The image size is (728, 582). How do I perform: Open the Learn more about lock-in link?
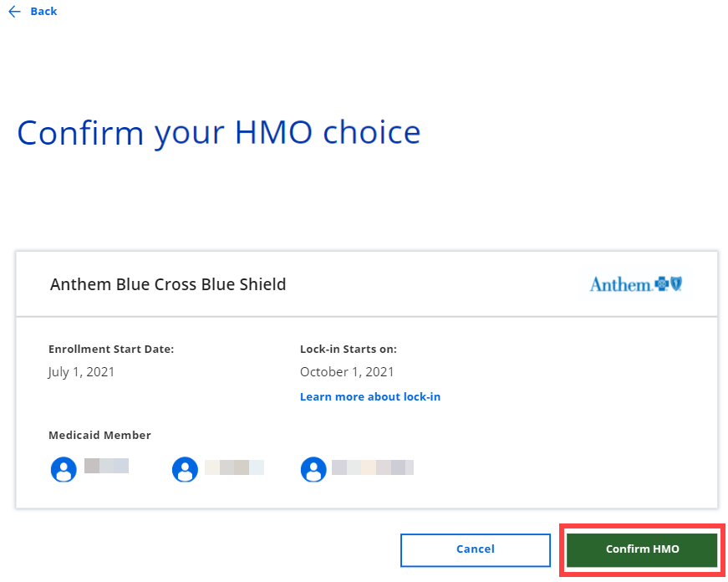tap(369, 397)
